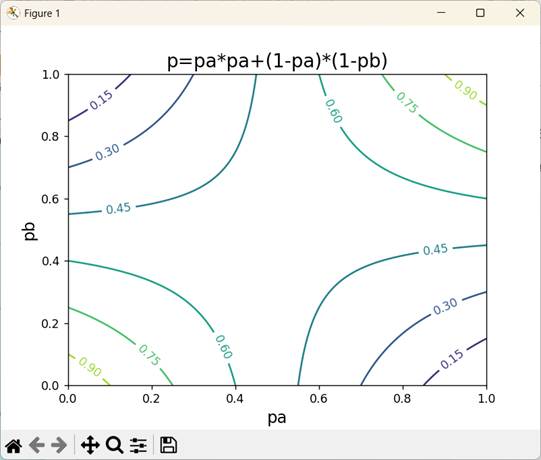
Task: Click the pb y-axis label
Action: [x=30, y=231]
